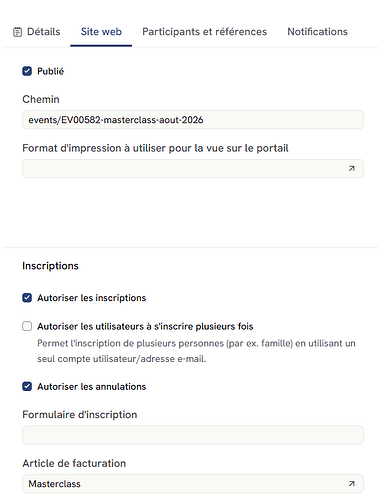This screenshot has width=378, height=500.
Task: Open the Masterclass billing item arrow link
Action: [x=351, y=484]
